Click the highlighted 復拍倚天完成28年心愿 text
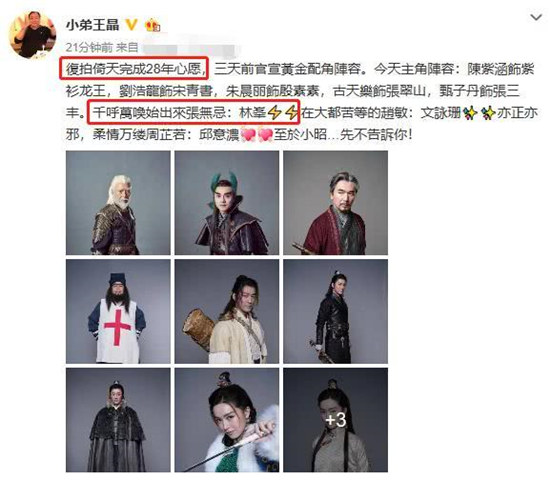550x480 pixels. click(x=134, y=69)
